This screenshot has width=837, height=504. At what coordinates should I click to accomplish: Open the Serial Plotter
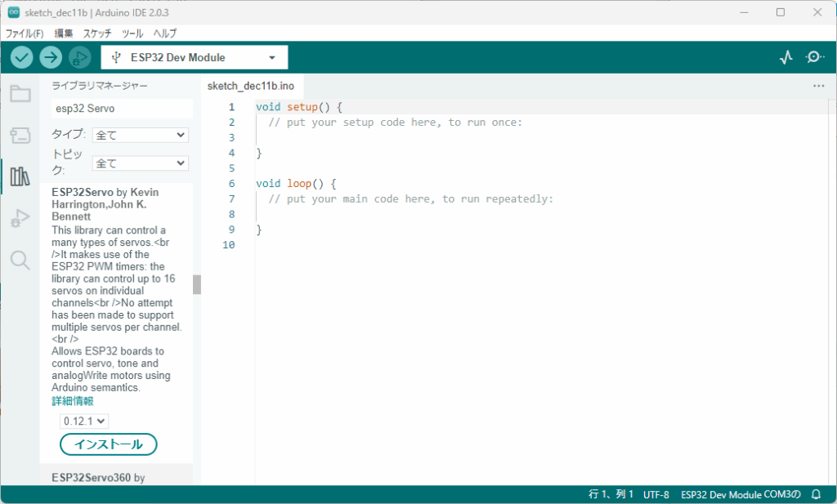786,57
